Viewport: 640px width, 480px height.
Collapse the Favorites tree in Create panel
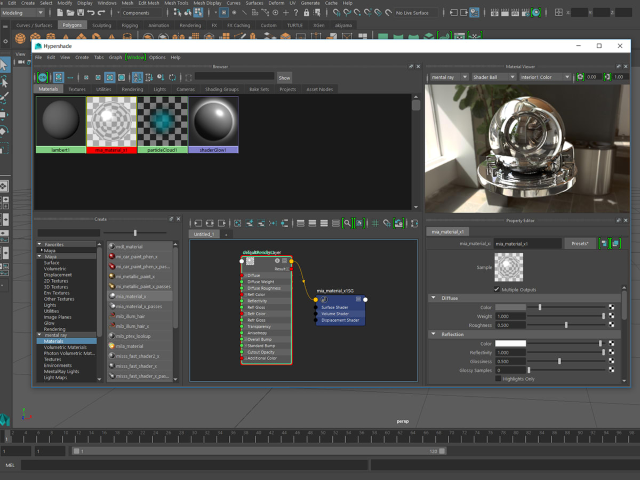(40, 244)
